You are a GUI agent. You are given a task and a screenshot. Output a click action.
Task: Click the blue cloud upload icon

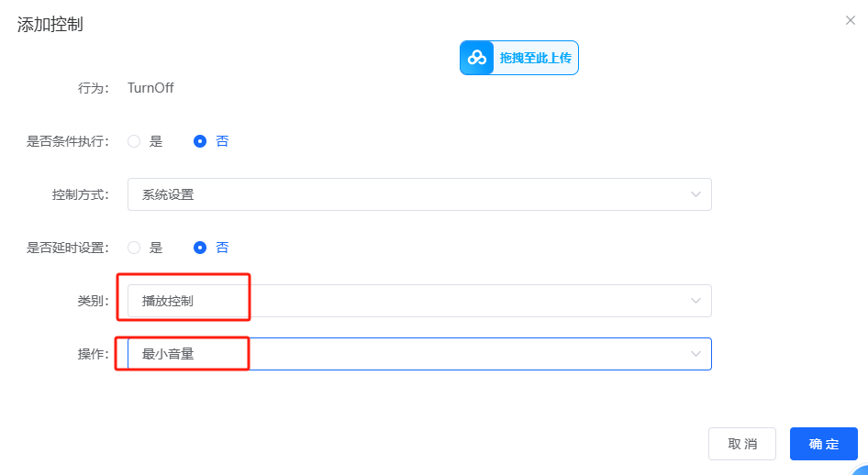[477, 58]
